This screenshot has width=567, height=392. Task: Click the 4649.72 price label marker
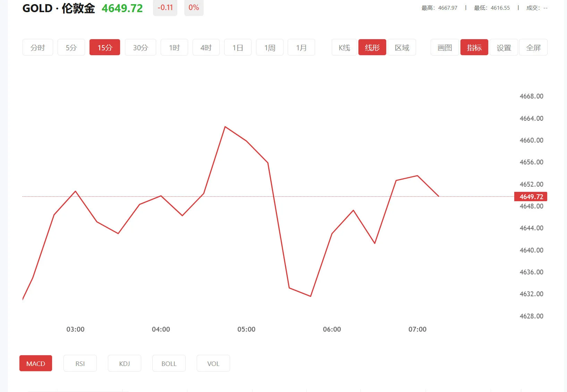coord(530,196)
